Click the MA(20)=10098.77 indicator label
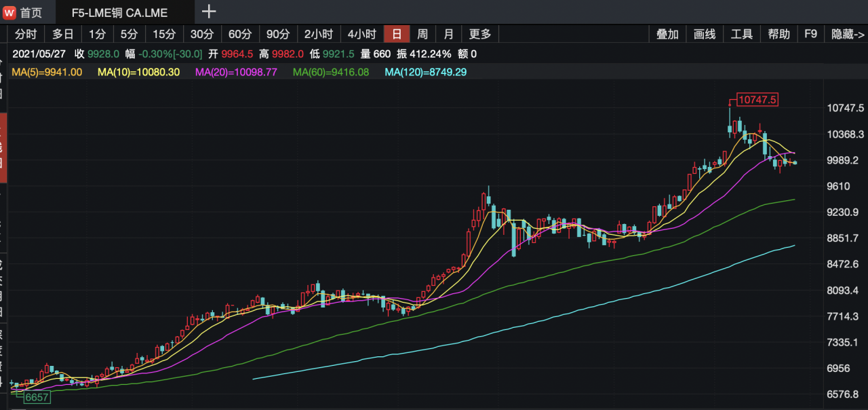The image size is (868, 410). 236,72
